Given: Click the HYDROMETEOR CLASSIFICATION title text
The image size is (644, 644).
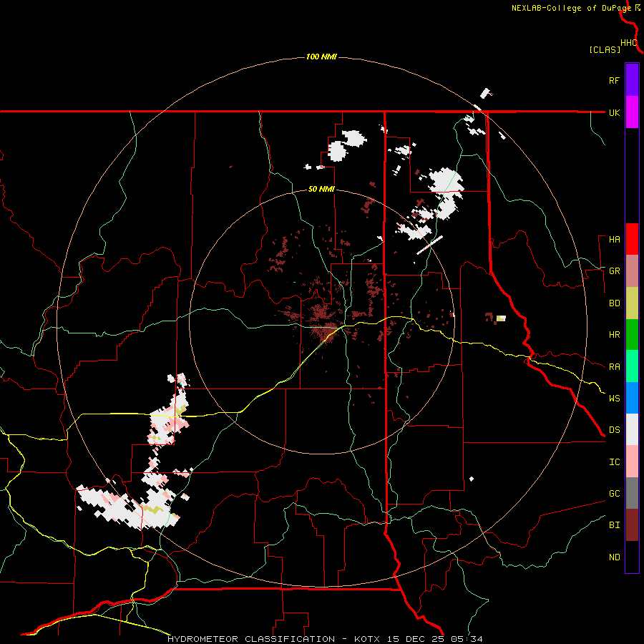Looking at the screenshot, I should tap(251, 639).
